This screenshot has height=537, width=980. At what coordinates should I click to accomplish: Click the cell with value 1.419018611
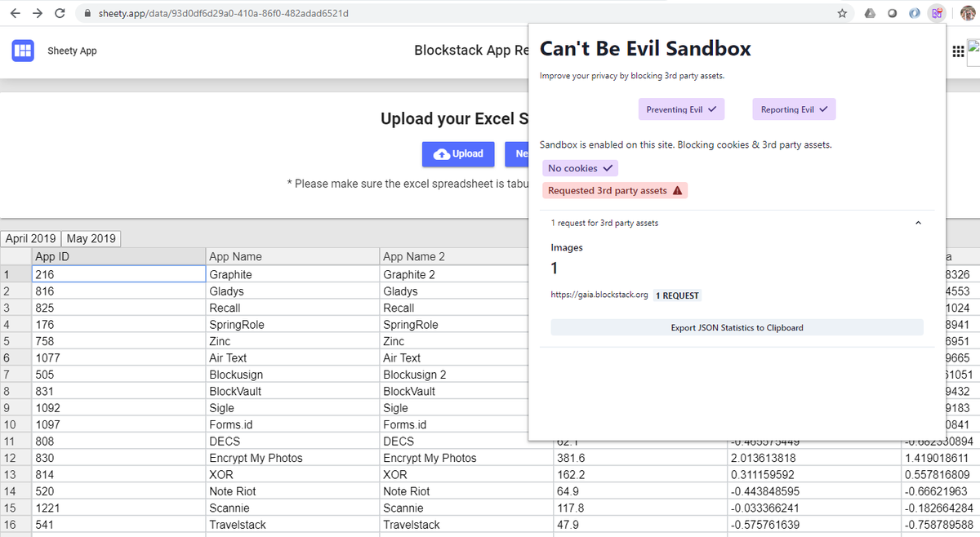click(941, 458)
